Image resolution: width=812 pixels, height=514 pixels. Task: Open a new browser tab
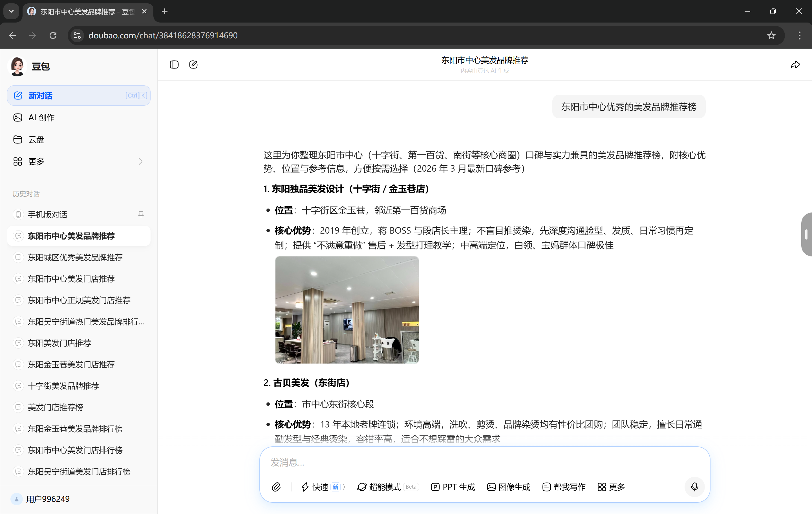165,12
